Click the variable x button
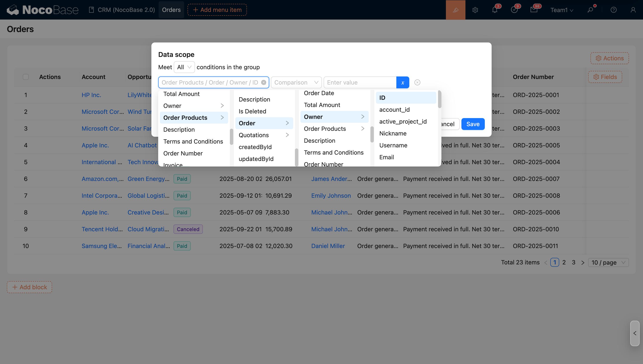This screenshot has height=364, width=643. coord(403,82)
